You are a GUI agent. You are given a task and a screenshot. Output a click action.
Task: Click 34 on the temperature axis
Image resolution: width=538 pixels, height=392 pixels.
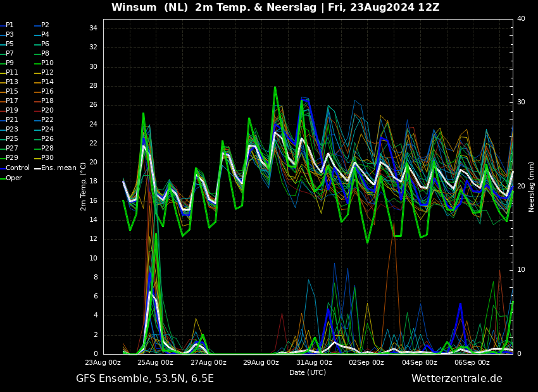click(x=93, y=28)
